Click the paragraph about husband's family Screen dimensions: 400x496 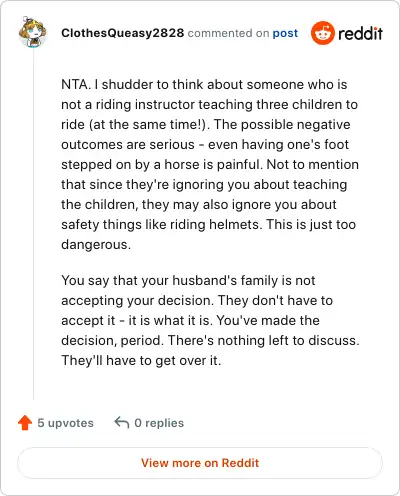[x=210, y=320]
